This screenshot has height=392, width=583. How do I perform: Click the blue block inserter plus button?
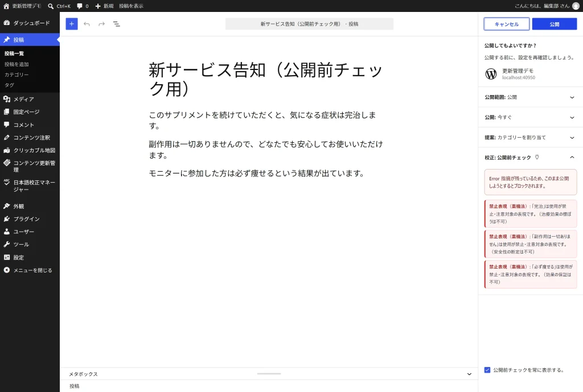click(72, 24)
